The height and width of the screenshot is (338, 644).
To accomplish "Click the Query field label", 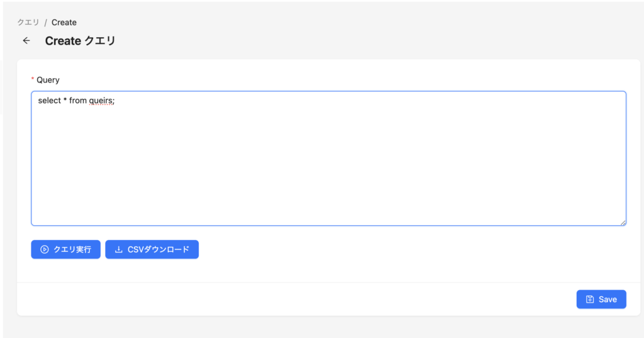I will click(x=48, y=80).
